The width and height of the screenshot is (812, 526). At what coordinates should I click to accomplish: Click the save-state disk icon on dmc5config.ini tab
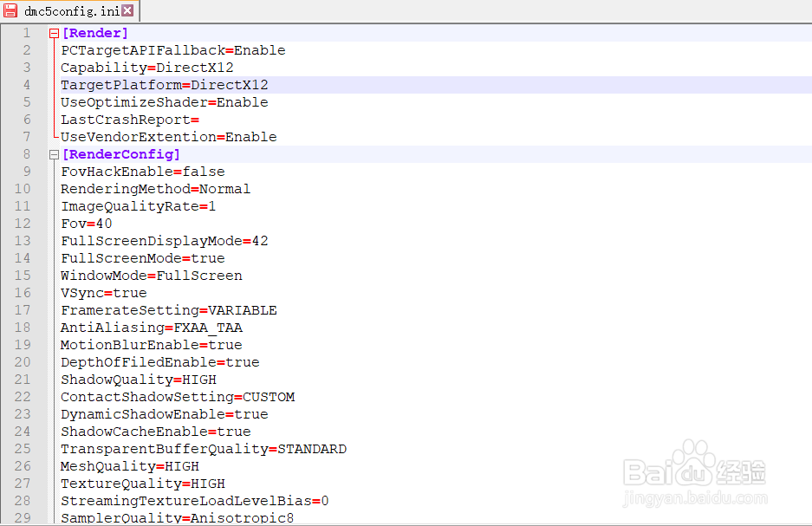[x=10, y=10]
